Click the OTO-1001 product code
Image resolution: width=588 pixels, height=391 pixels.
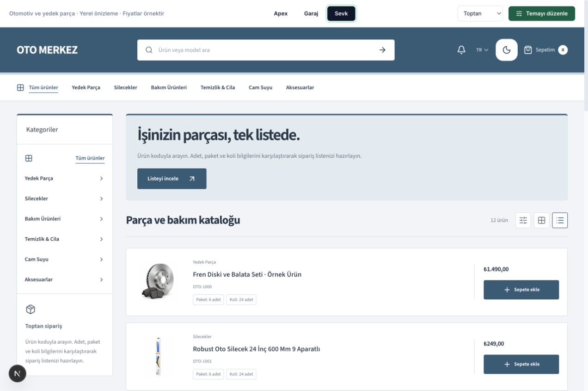(202, 361)
